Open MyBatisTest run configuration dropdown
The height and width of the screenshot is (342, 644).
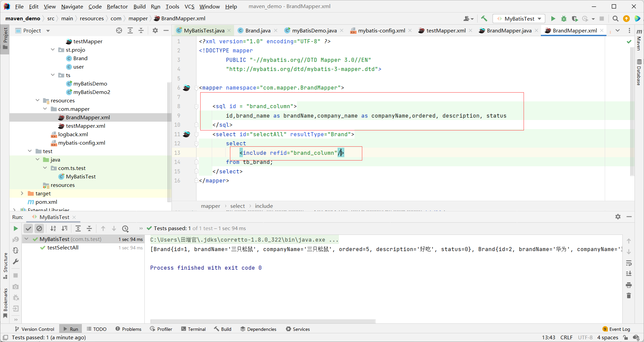[519, 19]
